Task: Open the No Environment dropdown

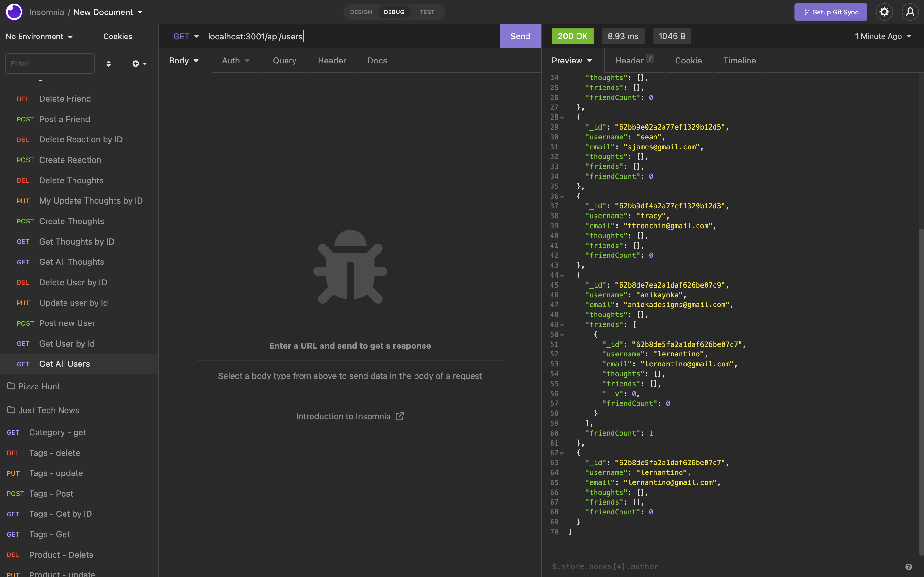Action: pos(38,36)
